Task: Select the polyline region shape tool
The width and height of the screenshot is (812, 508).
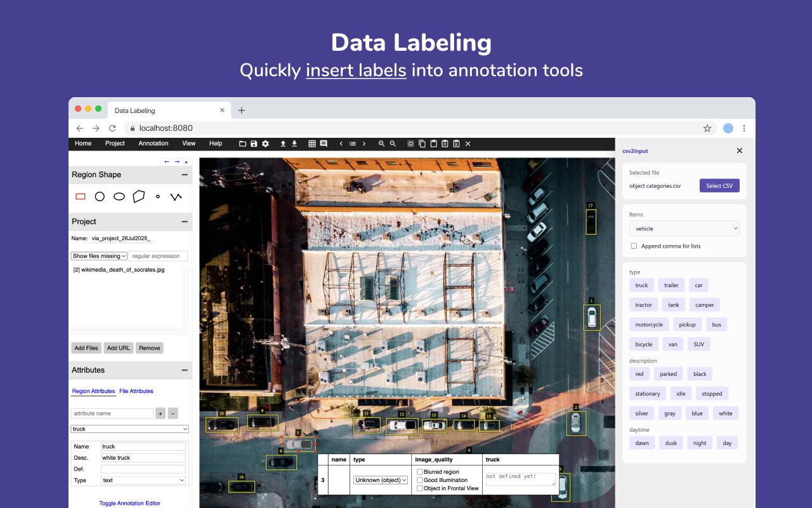Action: (x=176, y=196)
